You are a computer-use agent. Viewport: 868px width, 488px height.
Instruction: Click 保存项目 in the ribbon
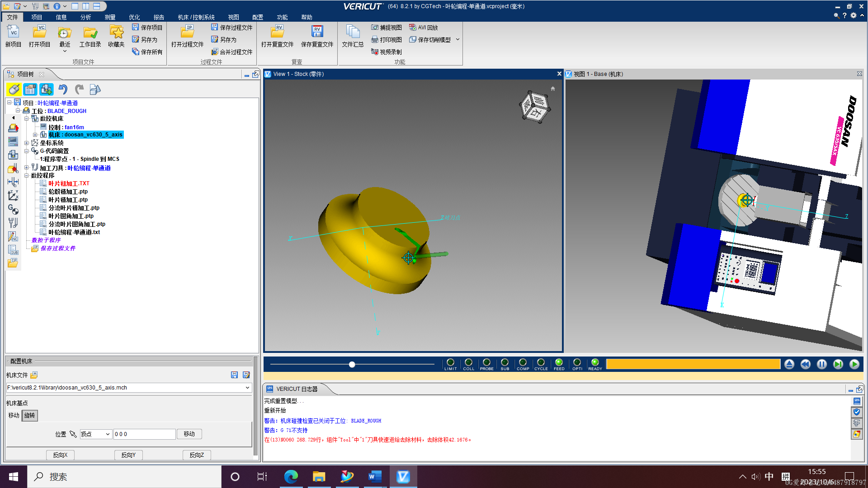(x=147, y=28)
